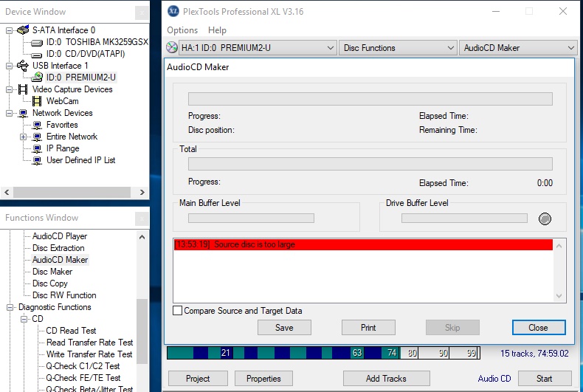Image resolution: width=583 pixels, height=392 pixels.
Task: Click the Print button
Action: (x=368, y=328)
